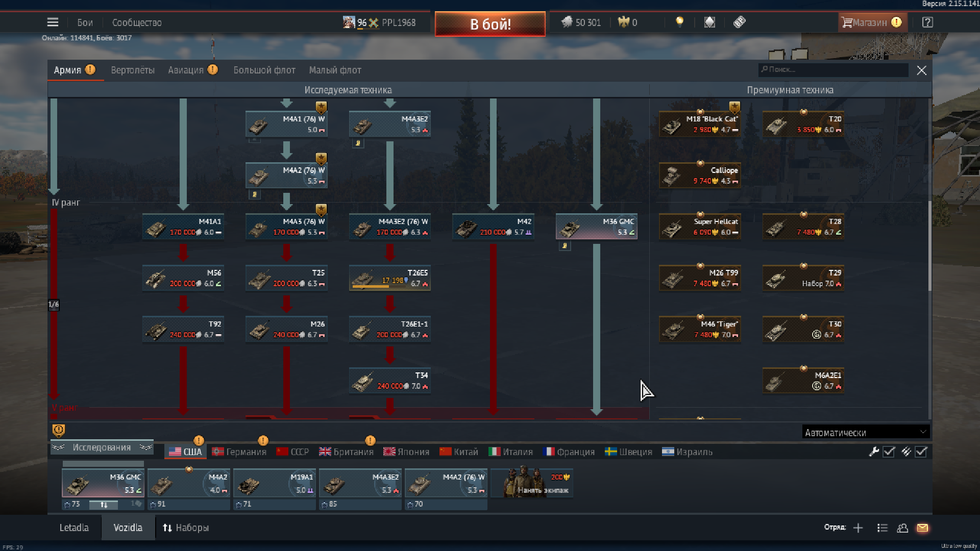Add a squad member with plus icon
The height and width of the screenshot is (551, 980).
point(858,528)
